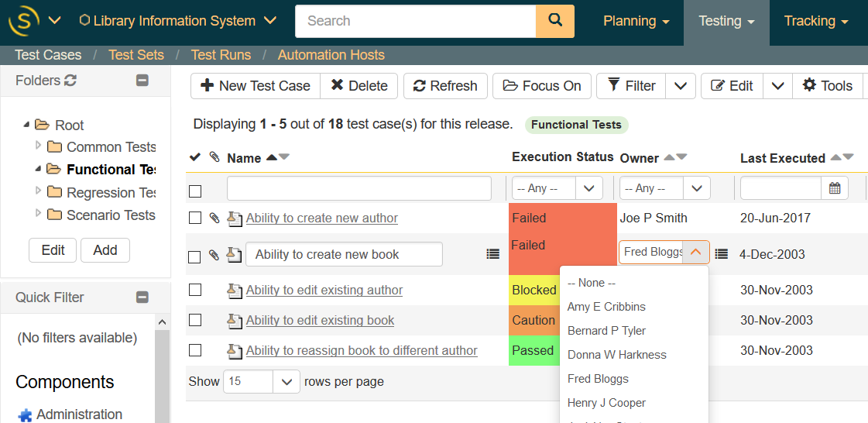Viewport: 868px width, 423px height.
Task: Sort Name column descending arrow
Action: [x=284, y=157]
